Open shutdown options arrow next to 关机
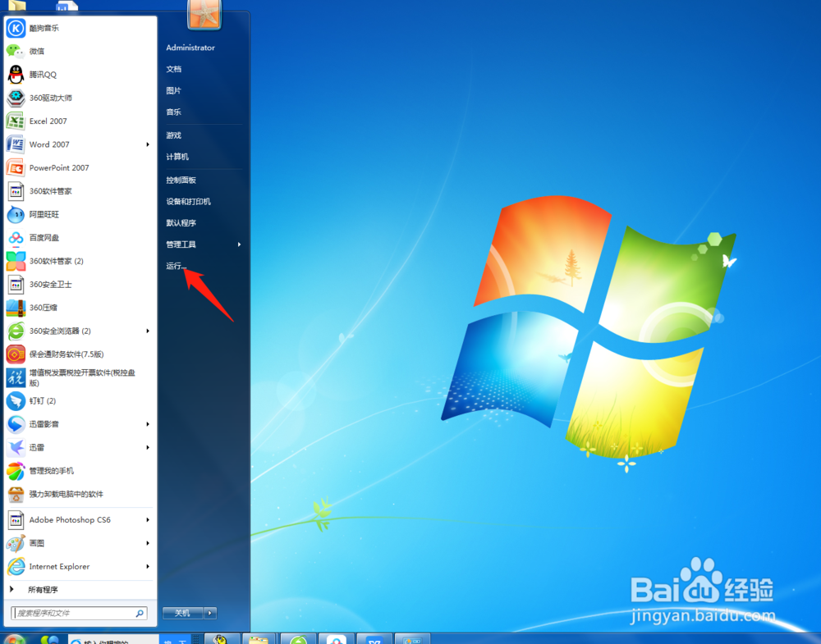The width and height of the screenshot is (821, 644). [210, 613]
